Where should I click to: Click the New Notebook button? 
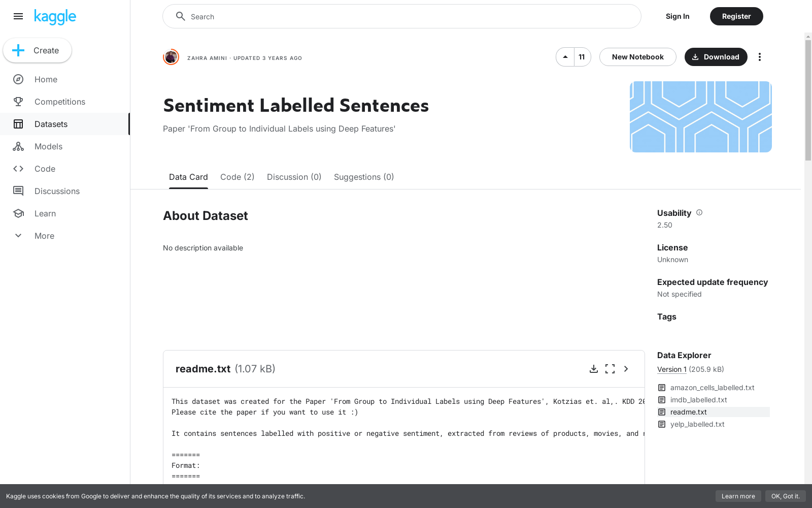tap(638, 57)
